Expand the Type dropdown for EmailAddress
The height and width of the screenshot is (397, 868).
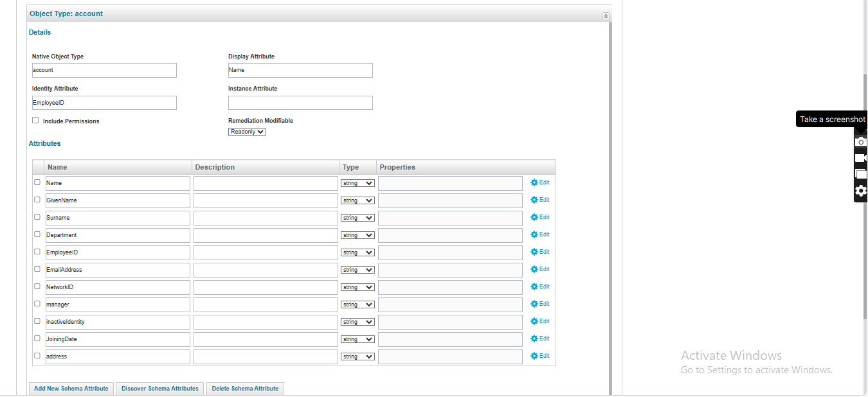click(357, 270)
